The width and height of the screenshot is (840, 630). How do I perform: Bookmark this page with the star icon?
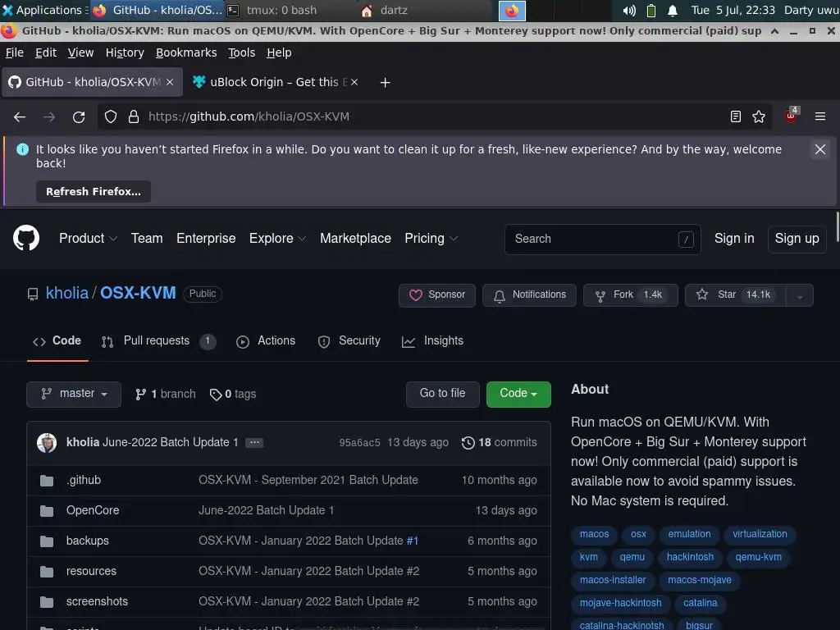pos(759,116)
